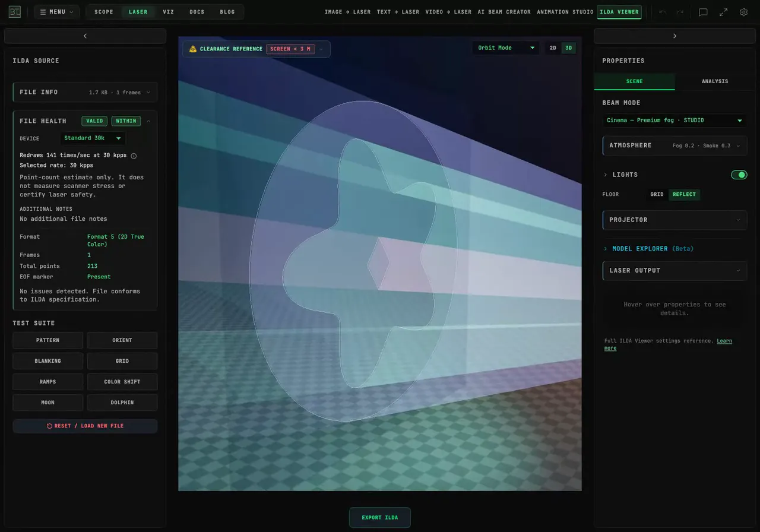Screen dimensions: 760x532
Task: Open the Beam Mode Cinema dropdown
Action: (x=674, y=121)
